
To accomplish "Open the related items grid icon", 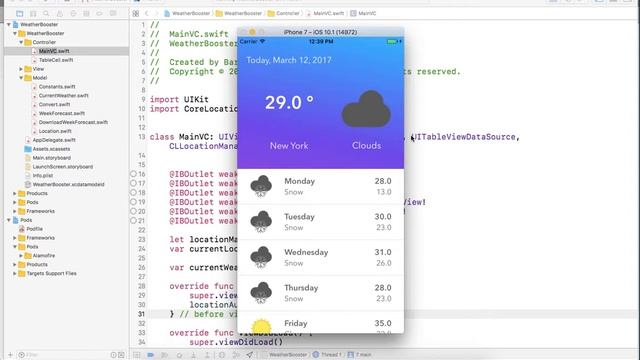I will [x=136, y=13].
